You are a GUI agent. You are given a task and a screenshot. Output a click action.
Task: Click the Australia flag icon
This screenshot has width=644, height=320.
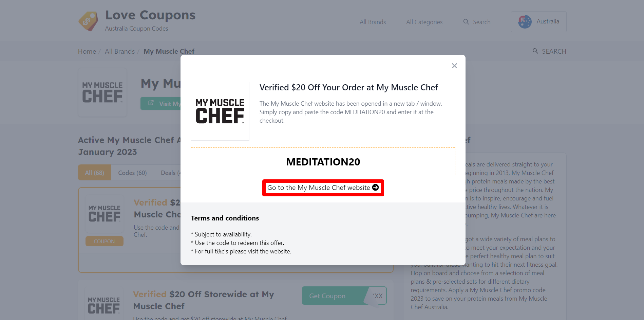525,21
